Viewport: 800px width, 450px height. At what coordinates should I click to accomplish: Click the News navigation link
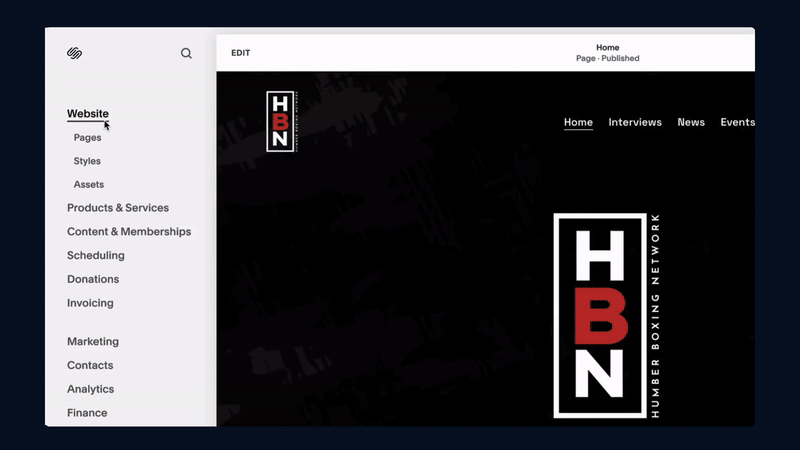point(691,122)
